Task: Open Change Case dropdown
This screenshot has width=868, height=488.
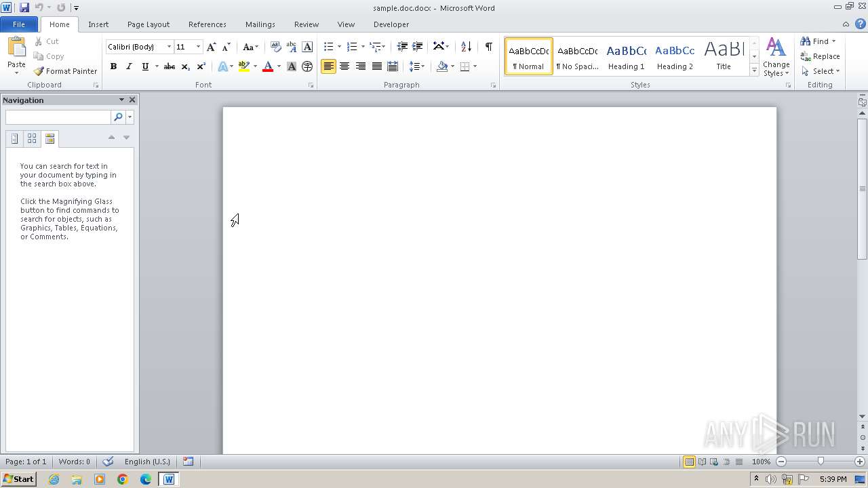Action: [x=250, y=47]
